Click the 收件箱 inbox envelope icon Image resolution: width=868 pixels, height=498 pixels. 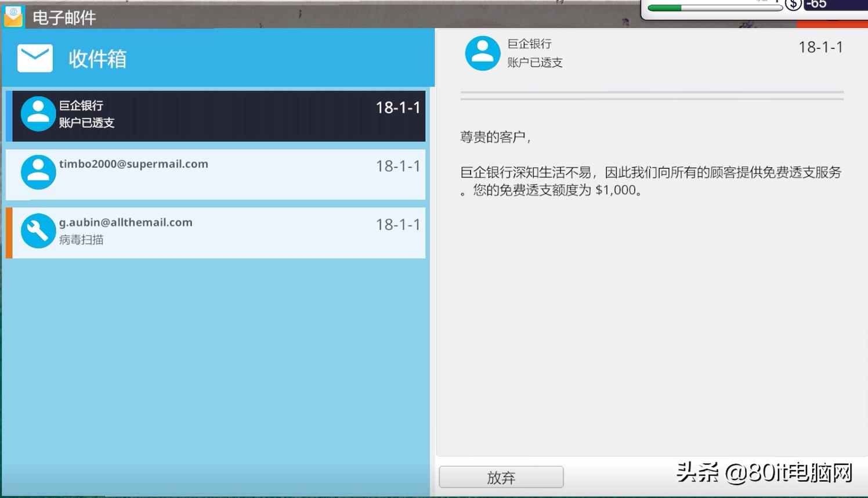[x=35, y=57]
